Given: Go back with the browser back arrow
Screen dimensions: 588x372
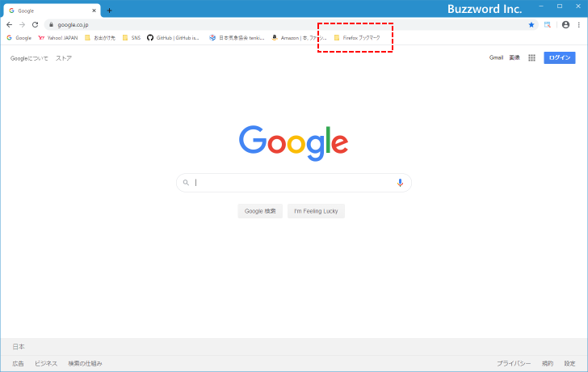Looking at the screenshot, I should pyautogui.click(x=10, y=25).
